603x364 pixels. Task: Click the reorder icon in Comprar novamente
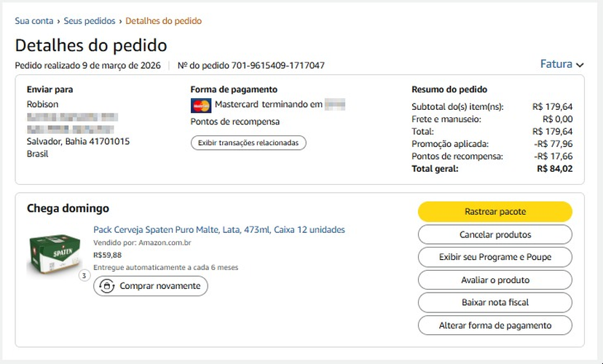pyautogui.click(x=106, y=286)
